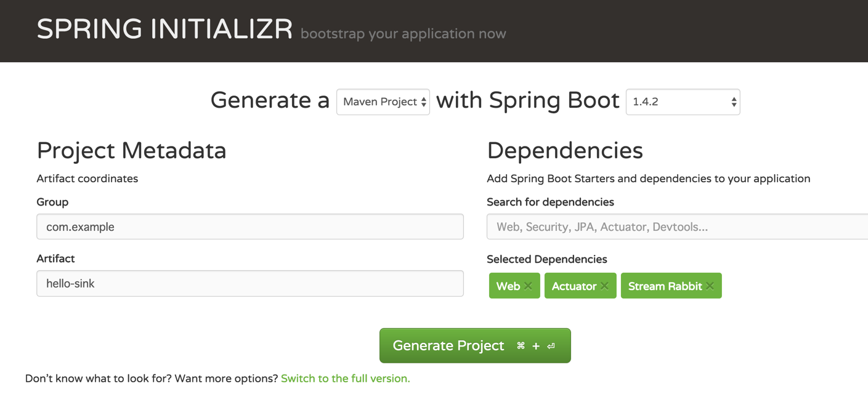Click the Dependencies section heading
Screen dimensions: 868x394
564,151
